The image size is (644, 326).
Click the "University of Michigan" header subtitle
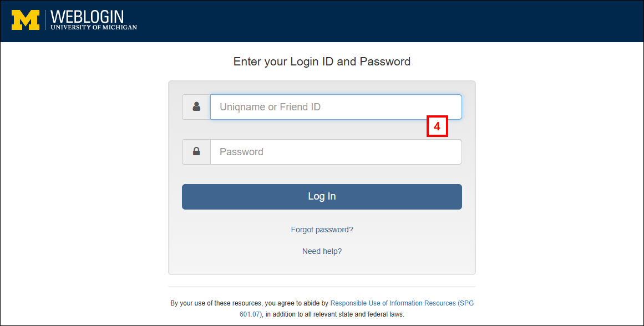[x=94, y=27]
